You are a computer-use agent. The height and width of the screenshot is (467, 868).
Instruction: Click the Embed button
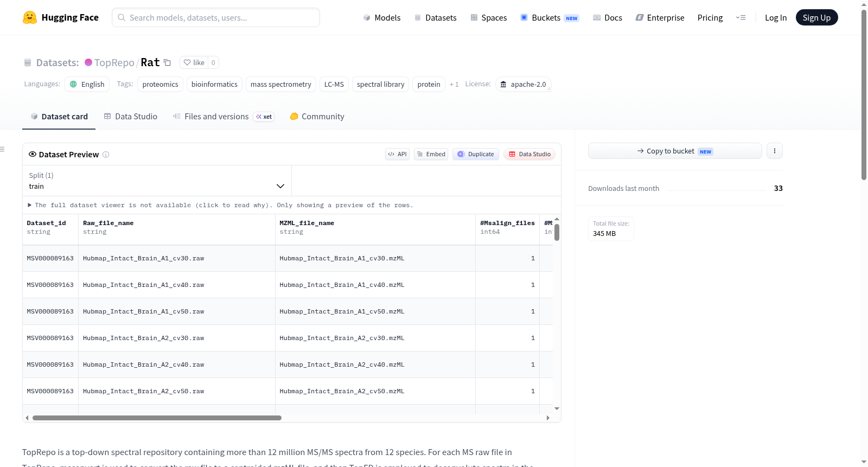click(x=431, y=154)
